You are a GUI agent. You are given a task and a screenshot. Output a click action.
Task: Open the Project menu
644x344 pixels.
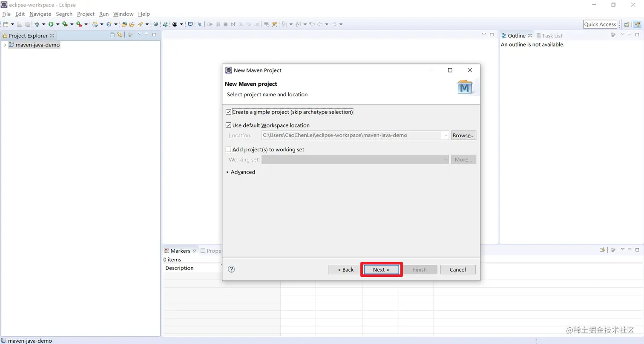[86, 14]
